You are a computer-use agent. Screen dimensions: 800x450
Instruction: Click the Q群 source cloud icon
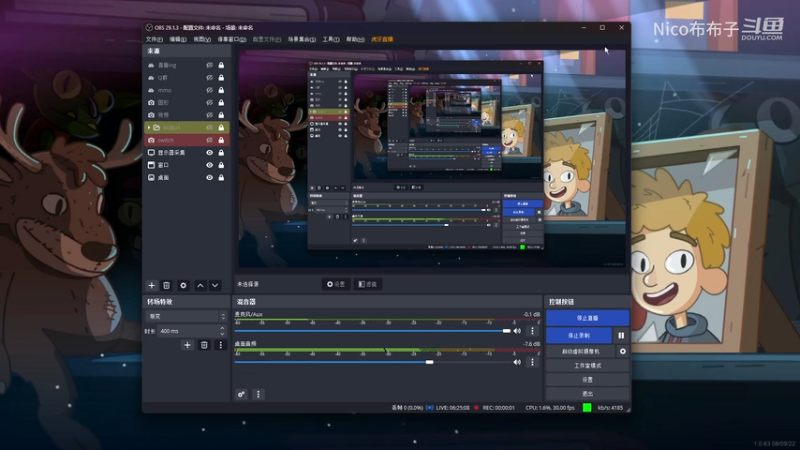coord(151,78)
